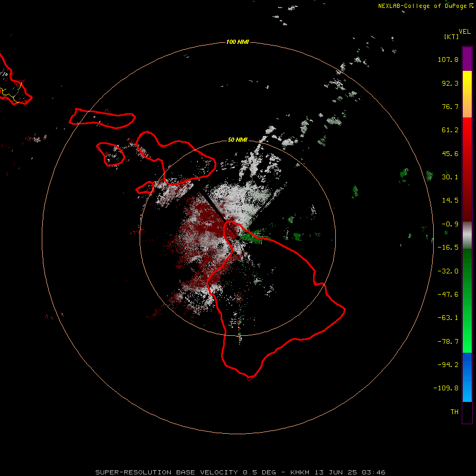This screenshot has width=476, height=476.
Task: Click the 50 NMI range ring label
Action: coord(237,140)
